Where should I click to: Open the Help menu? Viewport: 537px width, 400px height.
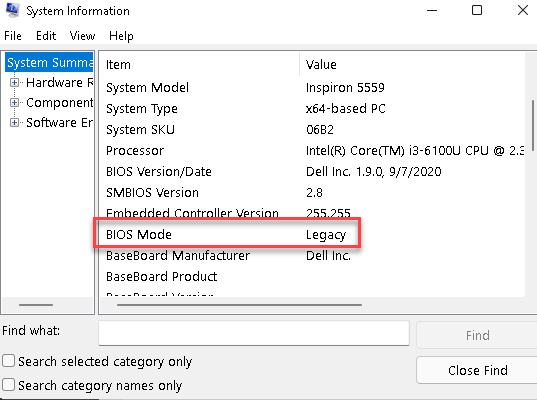(121, 36)
